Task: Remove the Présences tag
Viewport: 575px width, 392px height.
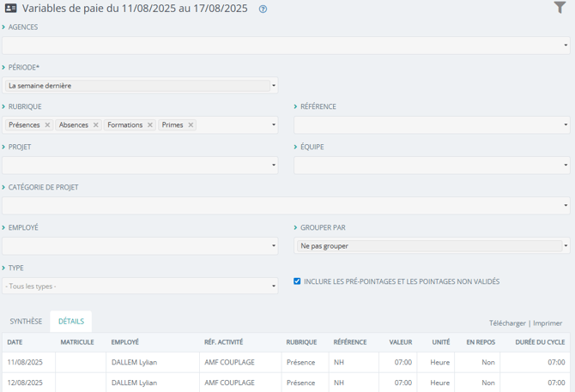Action: (x=47, y=125)
